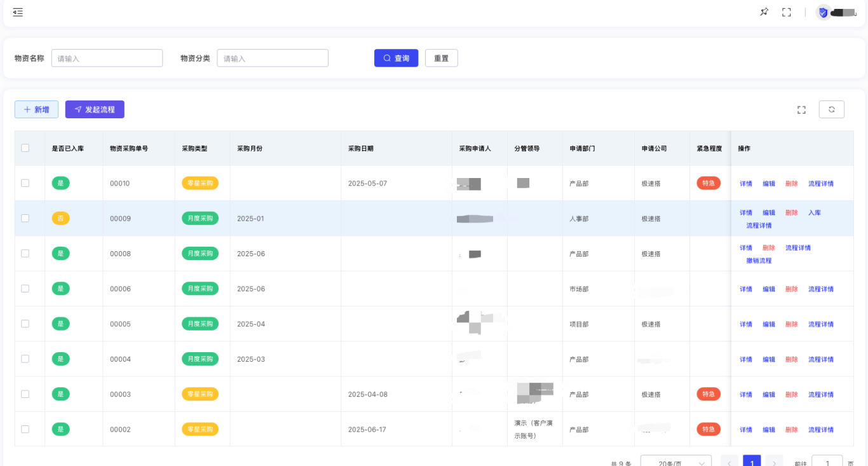Click 编辑 for order 00010
The height and width of the screenshot is (466, 868).
pos(769,184)
